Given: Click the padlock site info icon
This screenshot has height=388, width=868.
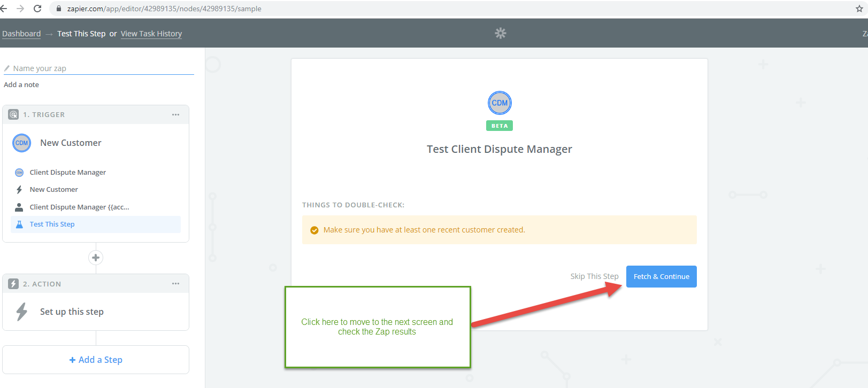Looking at the screenshot, I should point(59,9).
